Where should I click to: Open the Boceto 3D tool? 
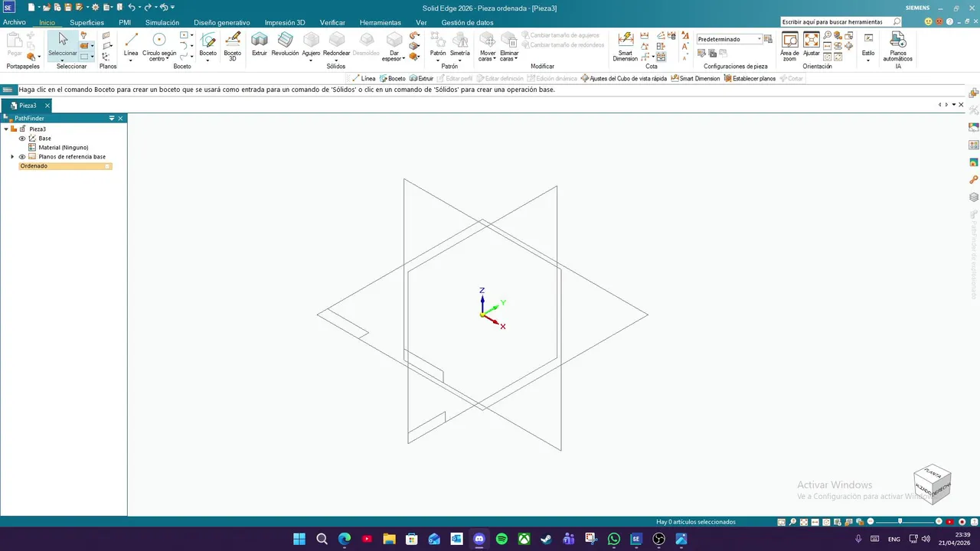[x=232, y=44]
